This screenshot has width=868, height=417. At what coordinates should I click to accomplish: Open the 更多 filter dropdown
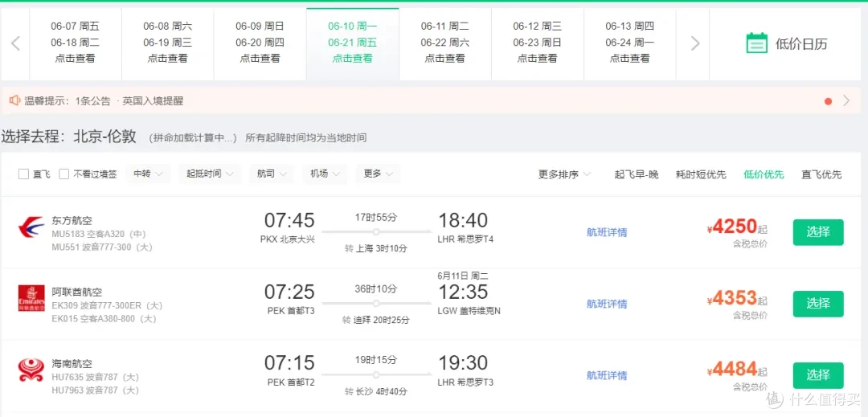click(x=378, y=174)
